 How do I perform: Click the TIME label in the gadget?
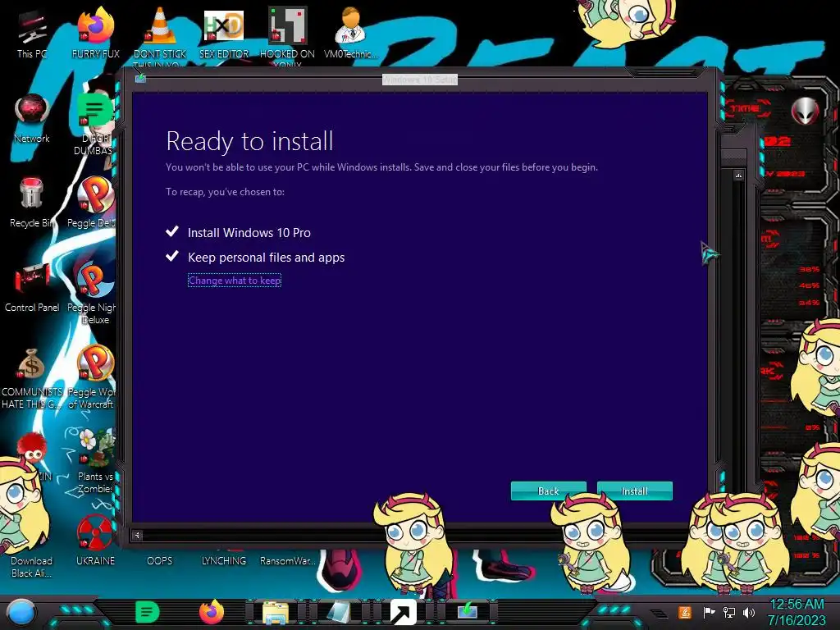pos(745,109)
